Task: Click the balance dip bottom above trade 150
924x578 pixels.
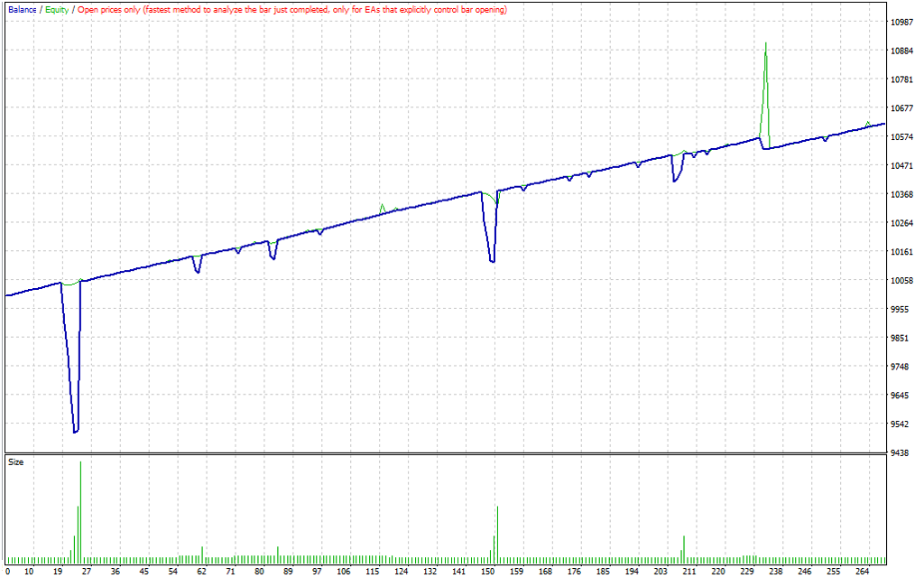Action: [x=493, y=261]
